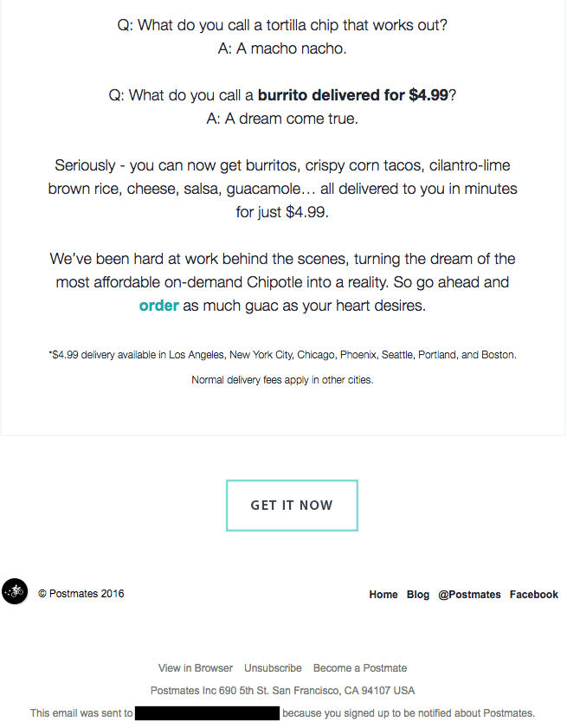Open the @Postmates Twitter link
567x728 pixels.
pos(470,595)
